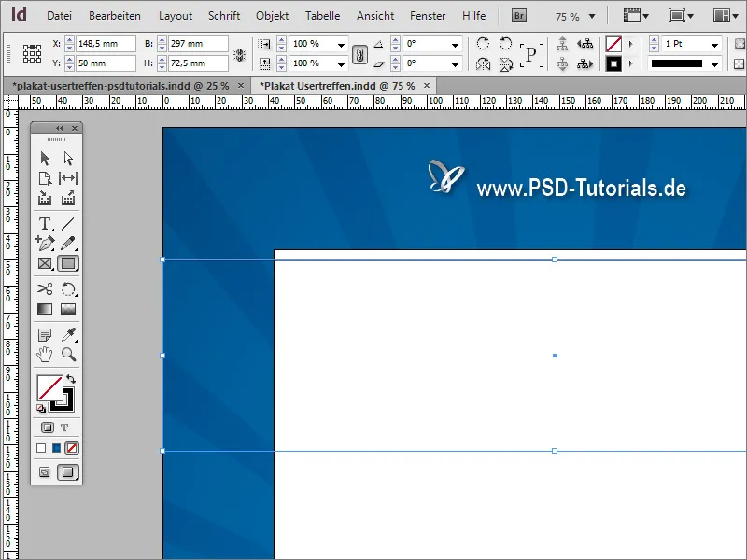Select the Hand tool
Image resolution: width=747 pixels, height=560 pixels.
coord(45,355)
